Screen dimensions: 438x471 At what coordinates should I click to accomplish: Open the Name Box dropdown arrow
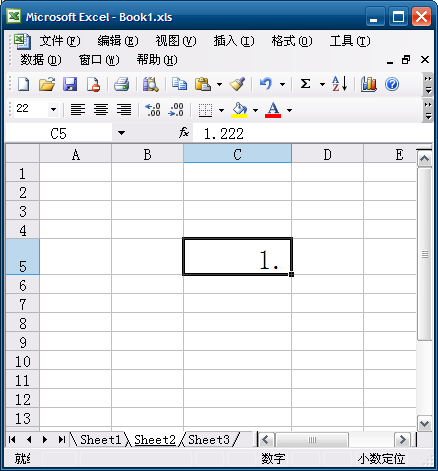pyautogui.click(x=121, y=133)
